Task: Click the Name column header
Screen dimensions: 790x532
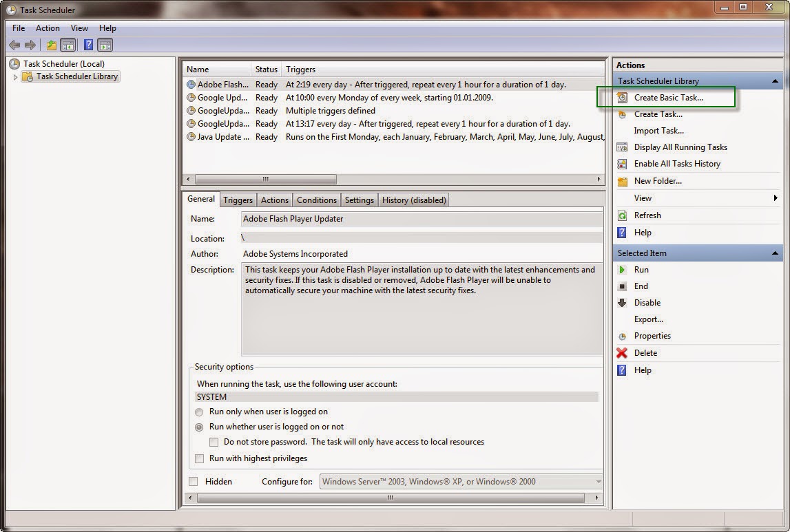Action: 217,70
